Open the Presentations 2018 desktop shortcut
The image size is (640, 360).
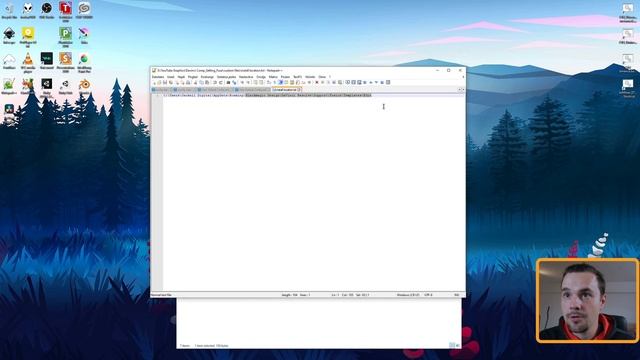[65, 62]
